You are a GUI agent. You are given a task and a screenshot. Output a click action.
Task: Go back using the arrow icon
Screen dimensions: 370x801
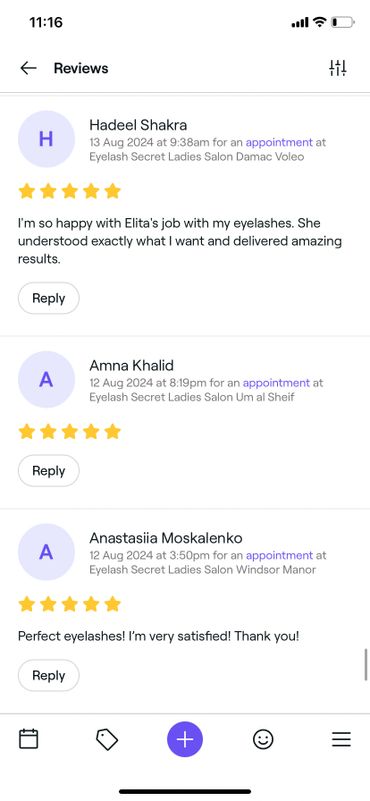(x=28, y=68)
